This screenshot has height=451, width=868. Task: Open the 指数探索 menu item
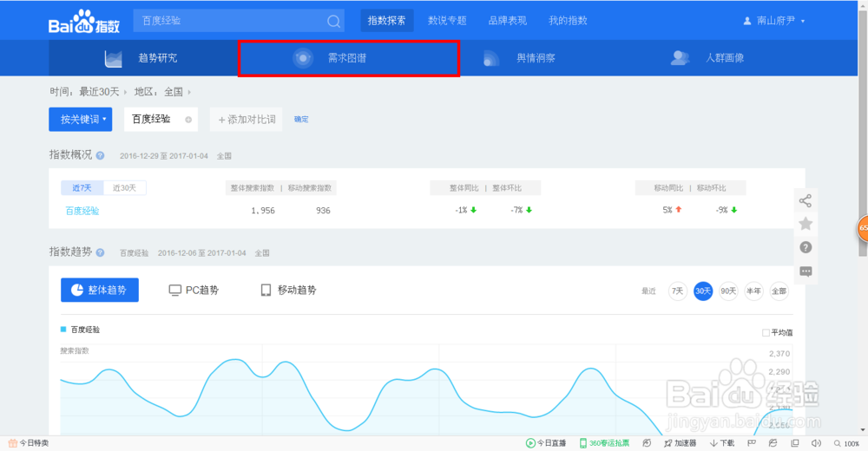(386, 21)
